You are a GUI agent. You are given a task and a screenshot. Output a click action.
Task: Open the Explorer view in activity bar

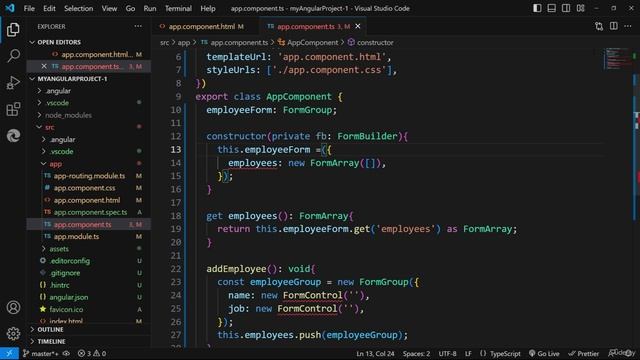pyautogui.click(x=13, y=29)
